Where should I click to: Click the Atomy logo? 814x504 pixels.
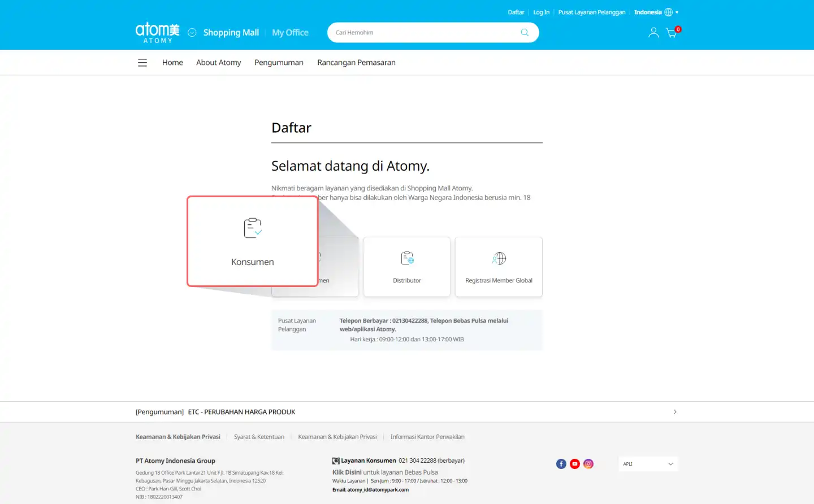point(157,33)
